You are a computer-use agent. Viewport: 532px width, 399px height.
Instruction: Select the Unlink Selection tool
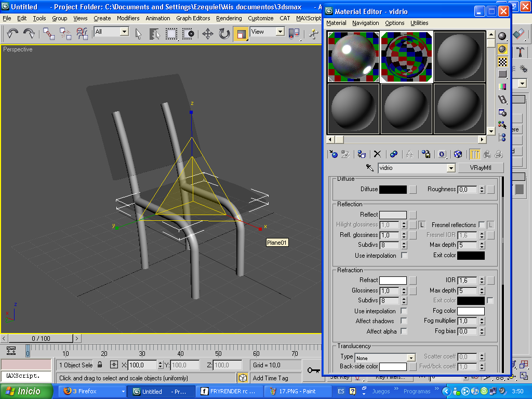coord(65,34)
